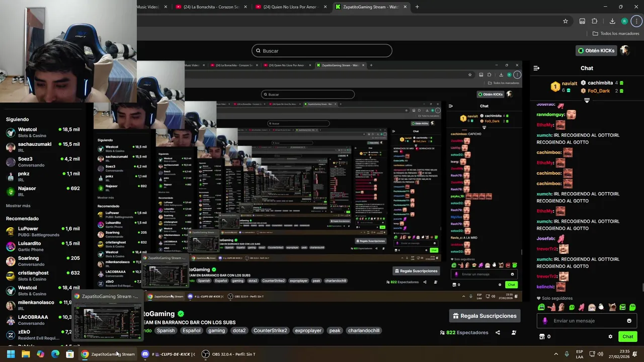This screenshot has height=362, width=644.
Task: Open the Chrome extensions puzzle icon
Action: [594, 21]
